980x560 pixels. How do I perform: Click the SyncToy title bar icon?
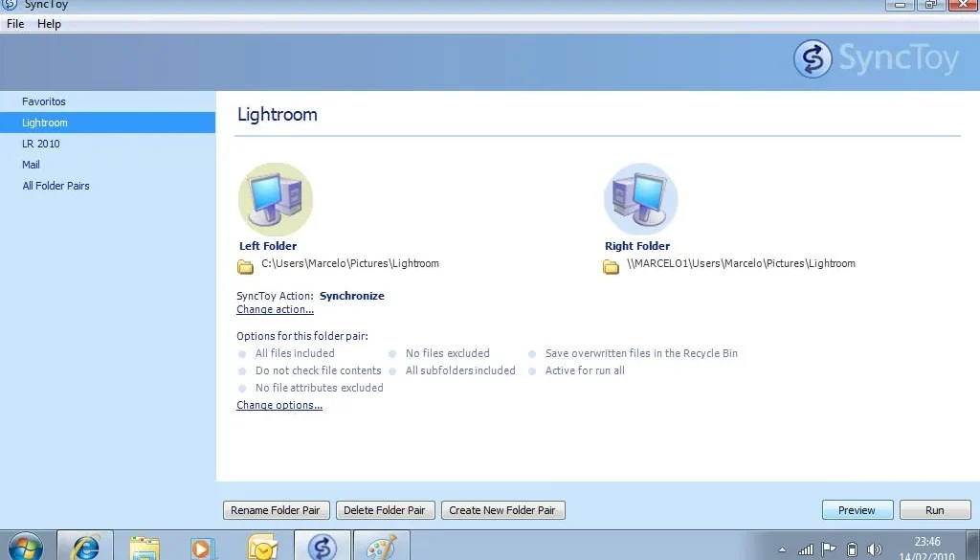pos(10,5)
